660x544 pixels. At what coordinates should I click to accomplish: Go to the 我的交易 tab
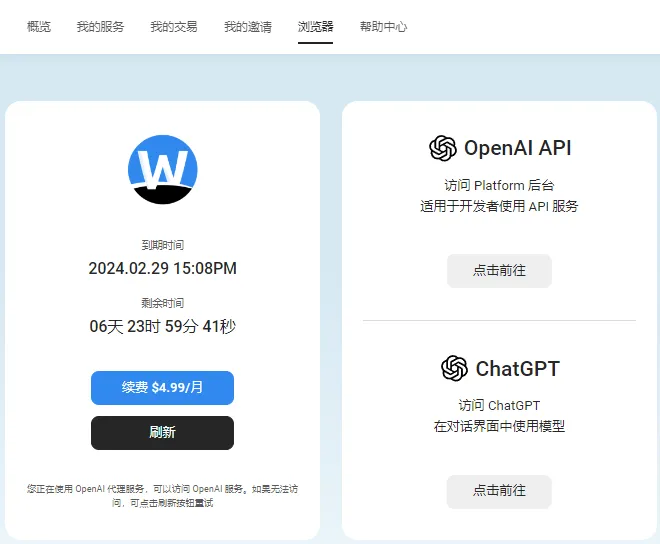[x=174, y=27]
